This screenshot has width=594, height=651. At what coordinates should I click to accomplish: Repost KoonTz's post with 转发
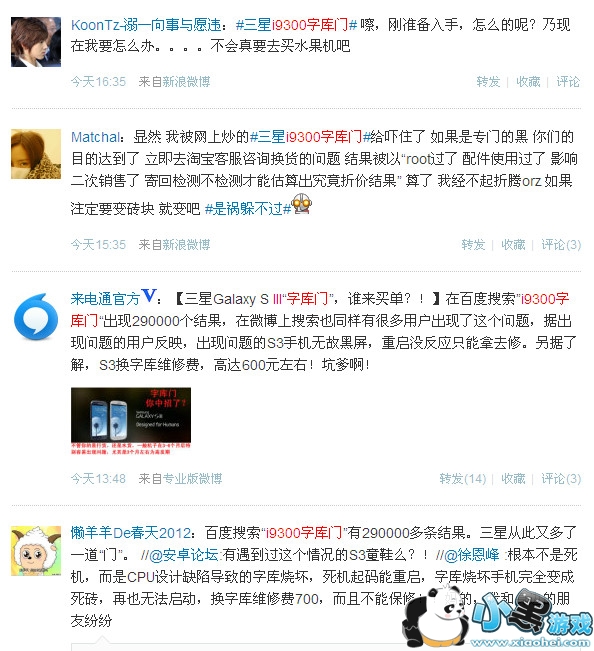click(488, 81)
